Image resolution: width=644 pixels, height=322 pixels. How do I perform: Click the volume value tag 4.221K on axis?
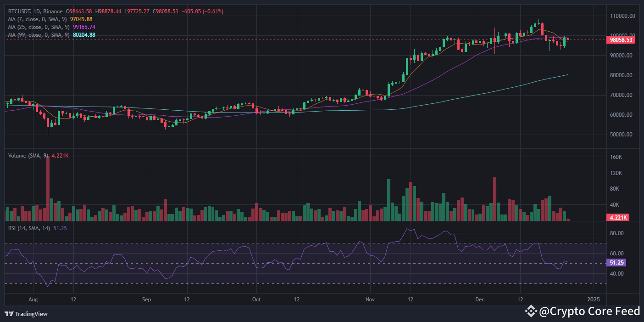tap(618, 217)
